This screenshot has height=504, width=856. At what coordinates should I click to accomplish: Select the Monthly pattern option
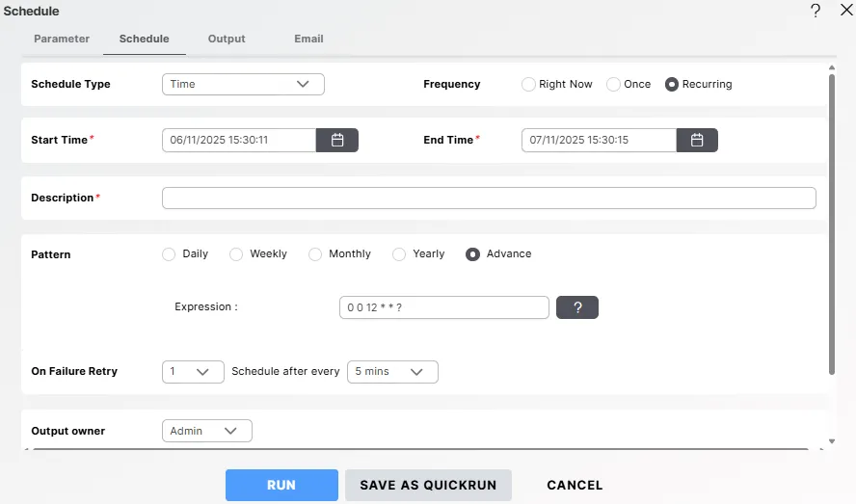(x=315, y=254)
